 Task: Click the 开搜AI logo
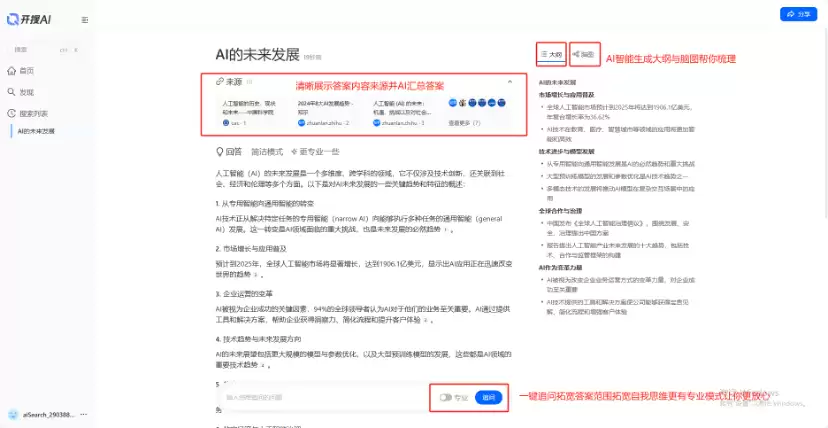tap(29, 20)
